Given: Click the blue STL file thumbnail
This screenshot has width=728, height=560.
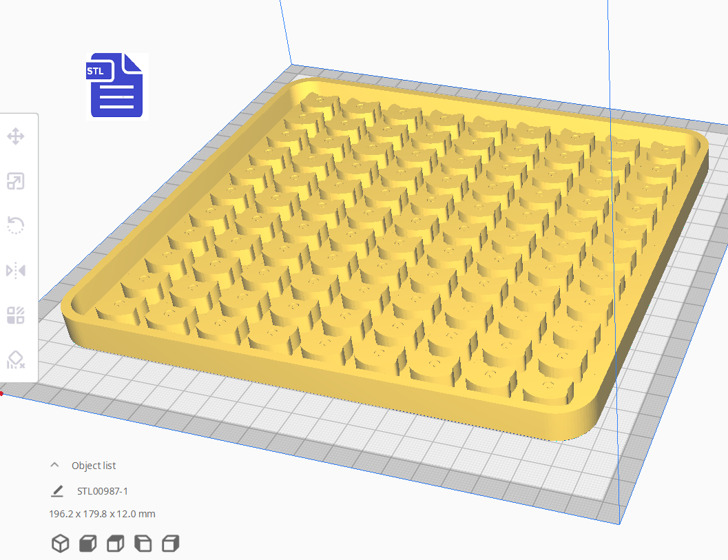Looking at the screenshot, I should pos(116,86).
